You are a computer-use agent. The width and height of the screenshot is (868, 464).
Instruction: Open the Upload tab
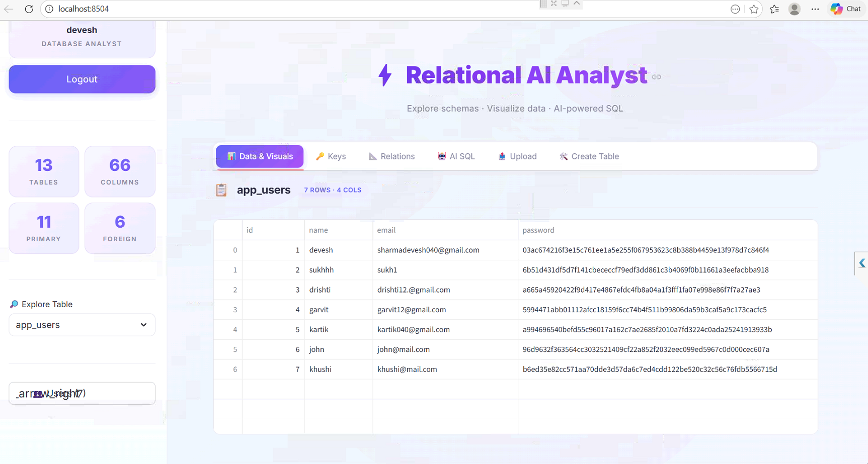[517, 156]
